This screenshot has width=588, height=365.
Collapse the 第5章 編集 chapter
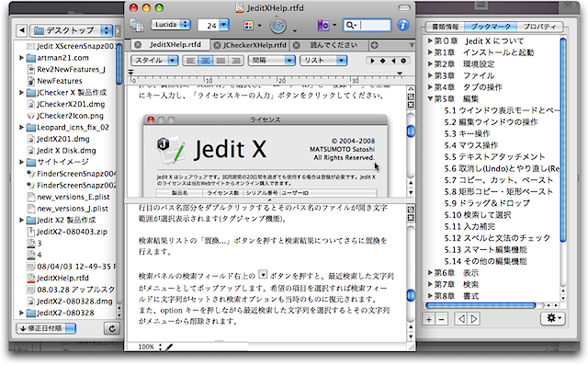tap(430, 99)
